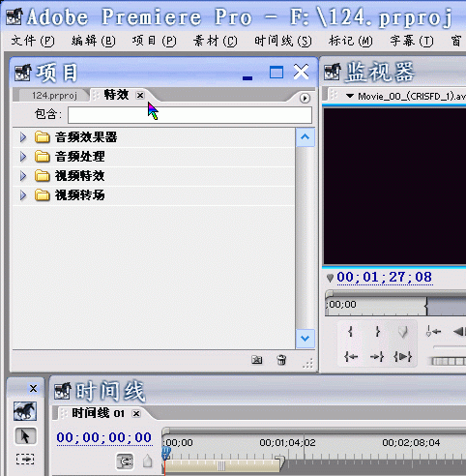Create a new custom bin icon
Image resolution: width=466 pixels, height=476 pixels.
click(x=257, y=360)
